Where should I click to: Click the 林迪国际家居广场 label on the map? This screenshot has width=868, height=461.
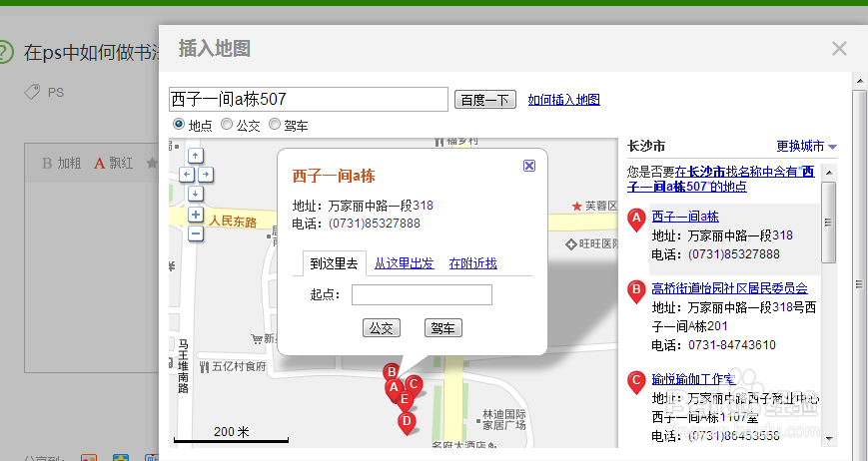coord(503,419)
